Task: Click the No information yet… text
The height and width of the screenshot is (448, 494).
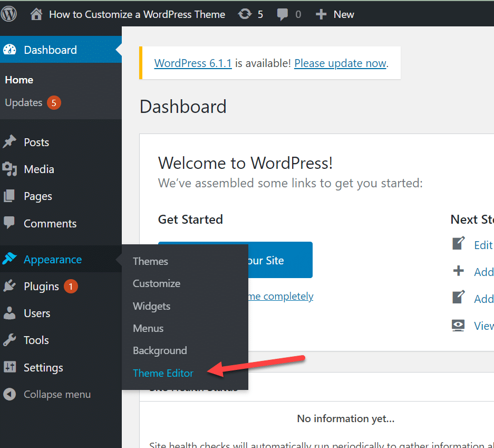Action: point(346,418)
